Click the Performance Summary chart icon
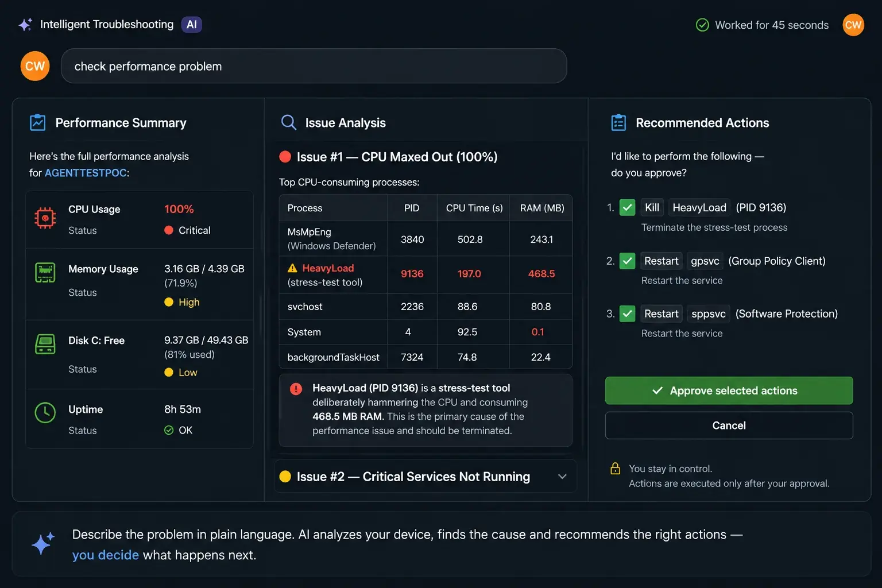Screen dimensions: 882x588 point(38,122)
